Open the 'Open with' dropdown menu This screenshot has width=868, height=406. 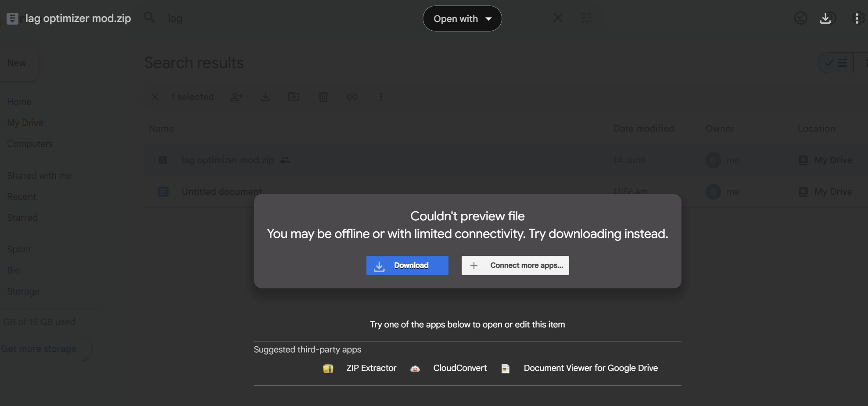[x=462, y=18]
